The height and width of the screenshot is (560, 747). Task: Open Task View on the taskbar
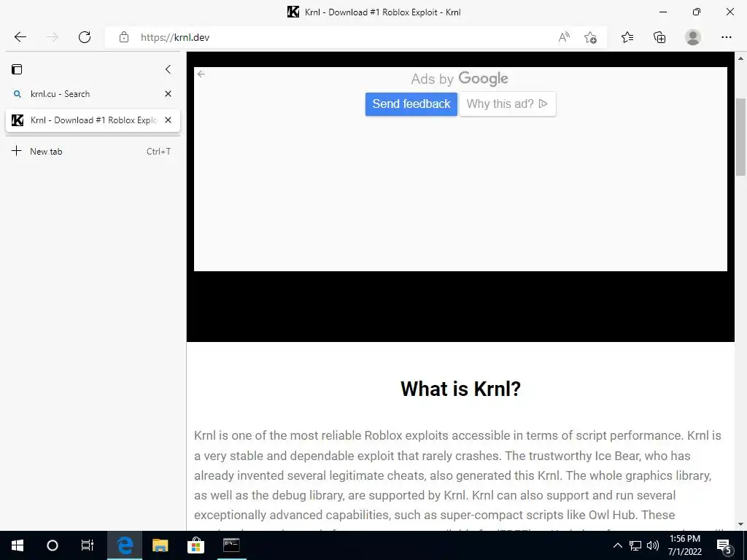tap(88, 545)
